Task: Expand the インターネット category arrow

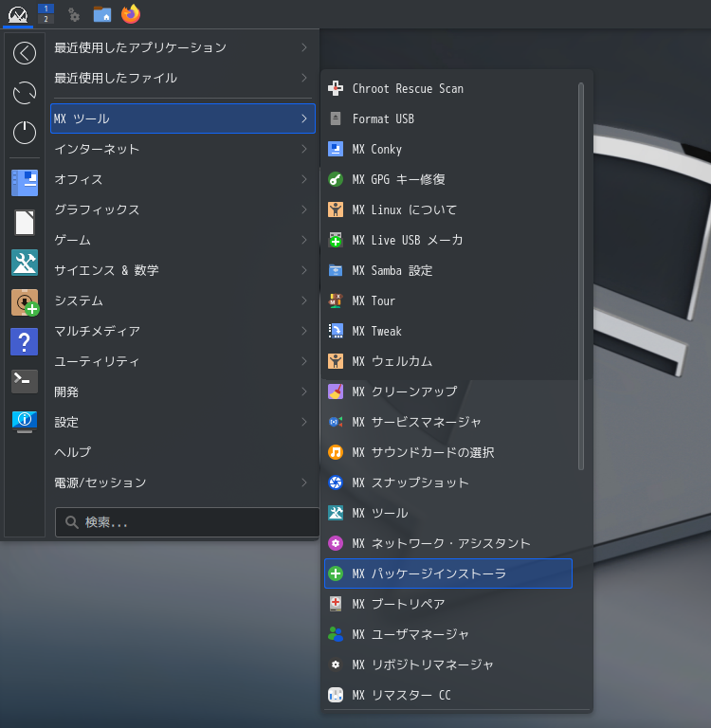Action: 304,149
